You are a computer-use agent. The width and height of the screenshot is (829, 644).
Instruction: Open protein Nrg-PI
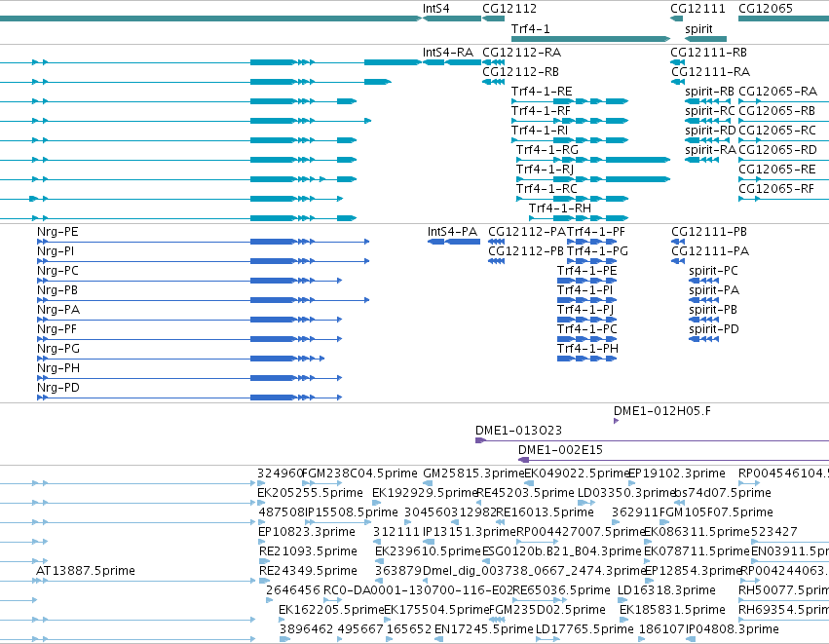coord(55,251)
